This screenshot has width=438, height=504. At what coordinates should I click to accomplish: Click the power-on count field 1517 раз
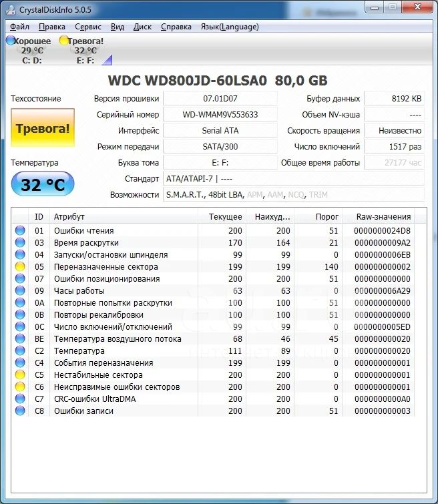point(394,147)
